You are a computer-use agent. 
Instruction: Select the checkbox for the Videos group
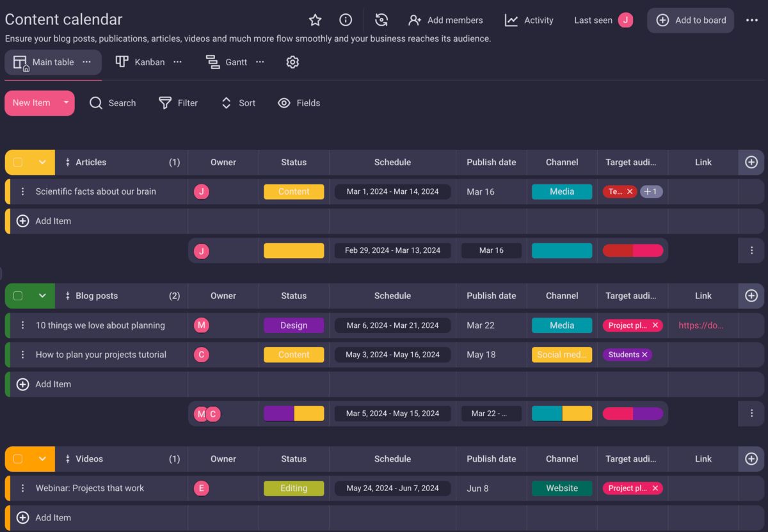18,459
